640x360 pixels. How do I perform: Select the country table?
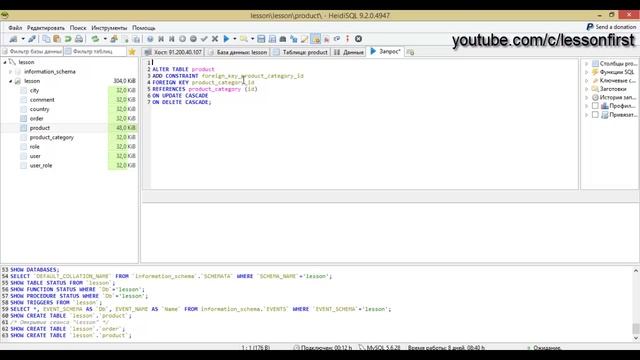point(39,109)
